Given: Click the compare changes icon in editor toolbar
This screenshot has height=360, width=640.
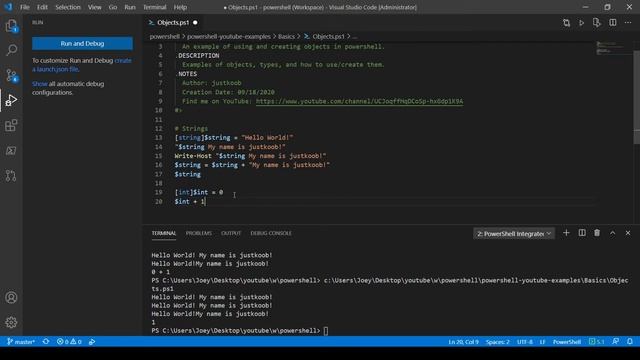Looking at the screenshot, I should point(567,23).
